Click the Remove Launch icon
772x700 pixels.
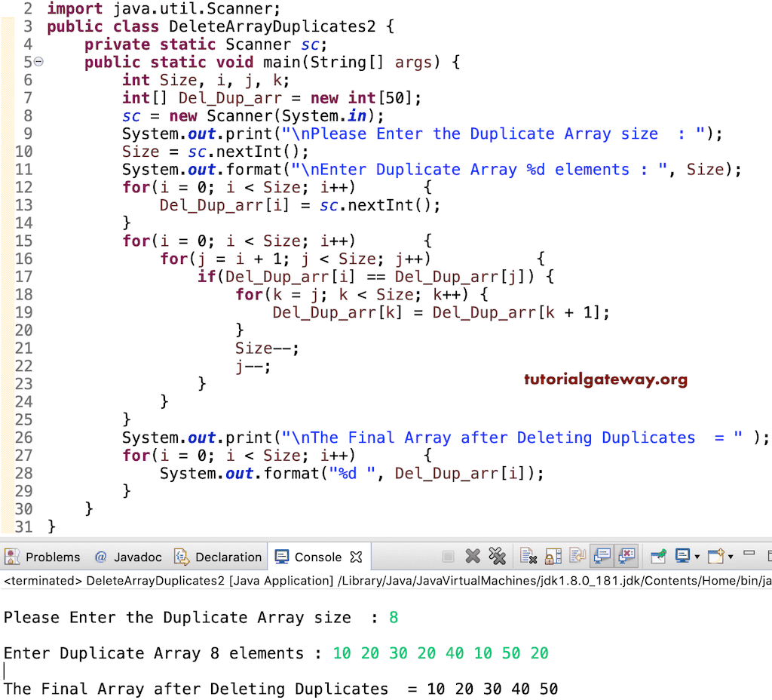[473, 556]
